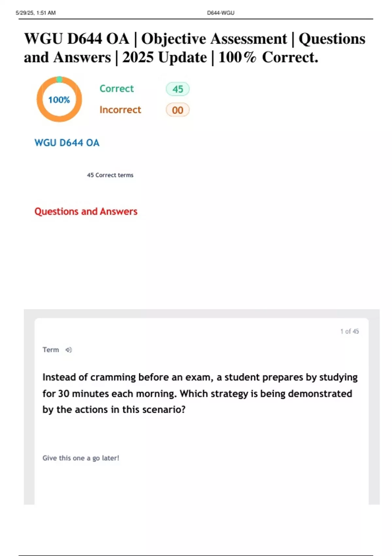392x556 pixels.
Task: Select the green Correct count badge 45
Action: pyautogui.click(x=178, y=89)
